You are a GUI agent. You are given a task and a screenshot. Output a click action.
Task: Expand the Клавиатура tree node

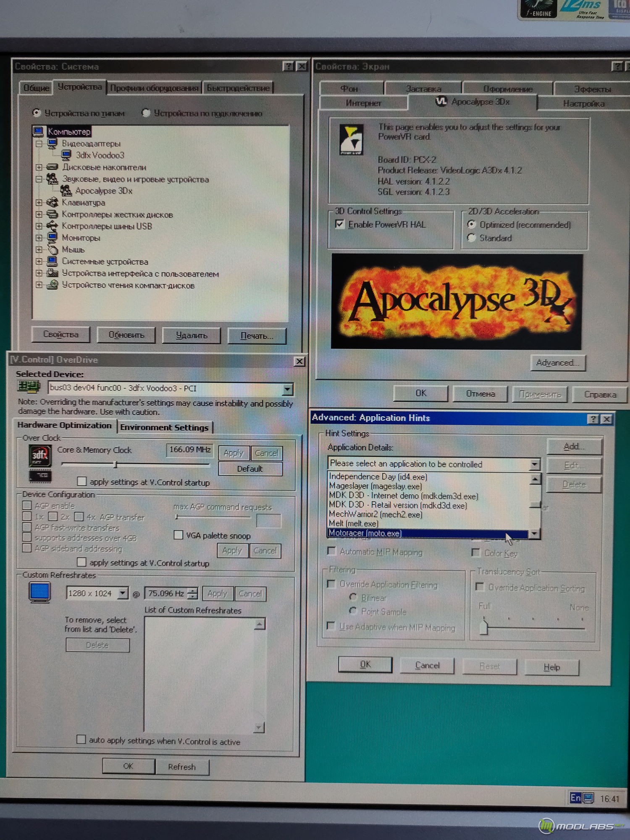39,202
